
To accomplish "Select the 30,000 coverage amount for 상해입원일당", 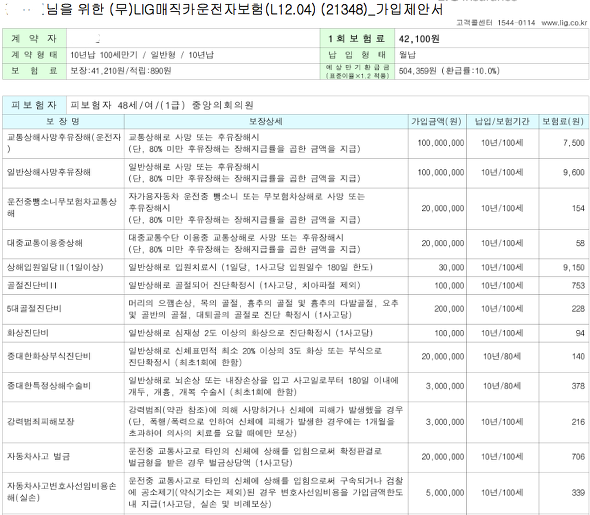I will coord(451,267).
